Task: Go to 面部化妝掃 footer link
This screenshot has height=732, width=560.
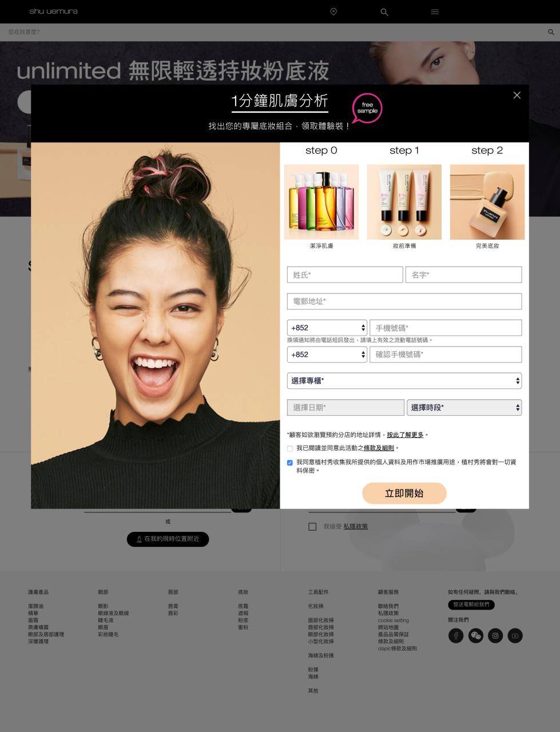Action: (x=321, y=620)
